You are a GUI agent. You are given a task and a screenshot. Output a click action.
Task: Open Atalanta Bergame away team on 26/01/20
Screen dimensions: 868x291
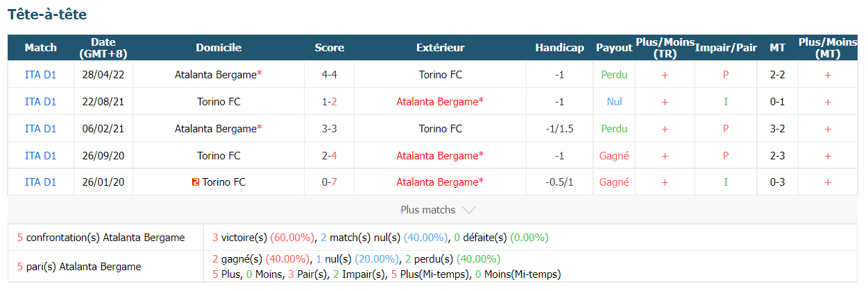coord(440,182)
